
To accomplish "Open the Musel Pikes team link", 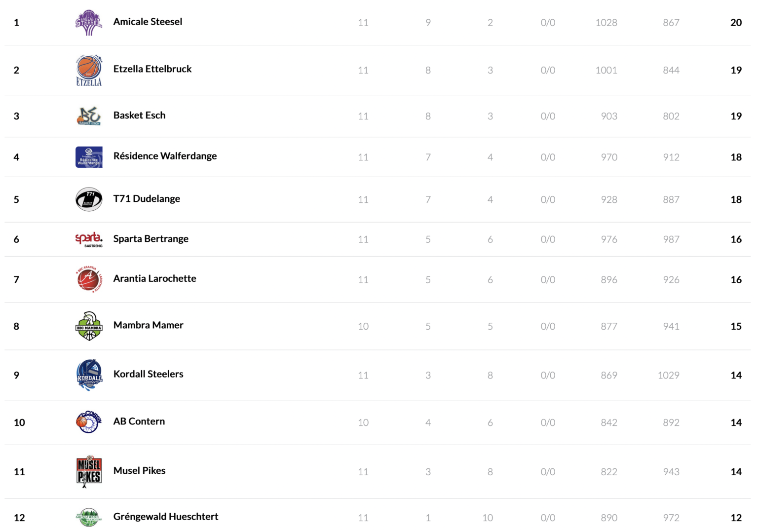I will click(x=139, y=471).
